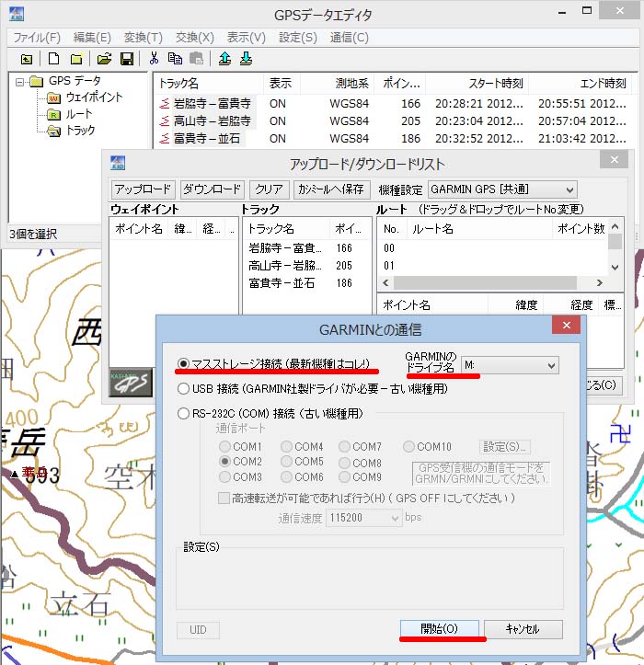Click the save floppy disk icon
The width and height of the screenshot is (644, 665).
point(127,59)
